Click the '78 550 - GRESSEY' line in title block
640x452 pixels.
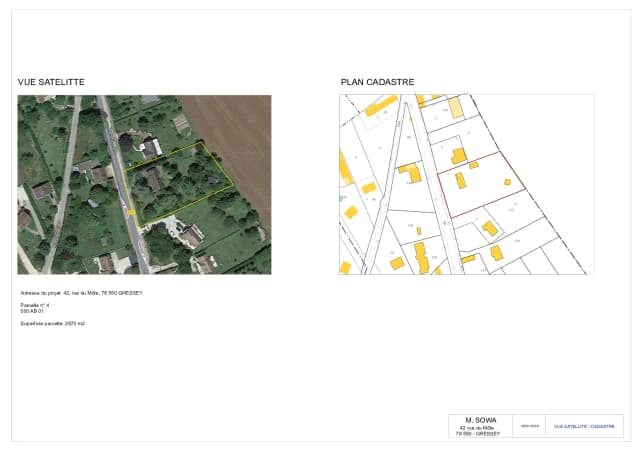tap(476, 434)
